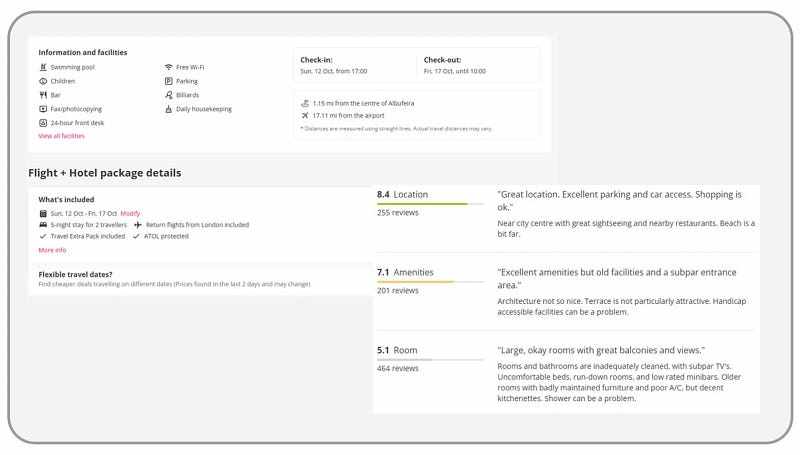
Task: Click the Free Wi-Fi icon
Action: click(x=169, y=67)
